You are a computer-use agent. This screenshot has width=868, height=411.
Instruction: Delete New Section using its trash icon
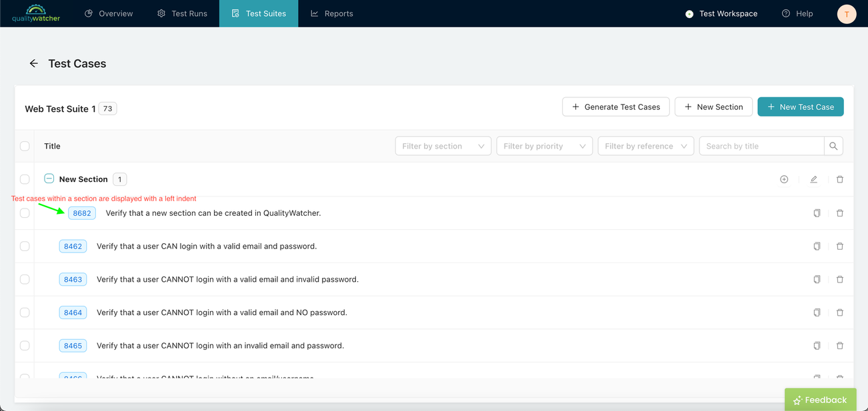pos(840,179)
